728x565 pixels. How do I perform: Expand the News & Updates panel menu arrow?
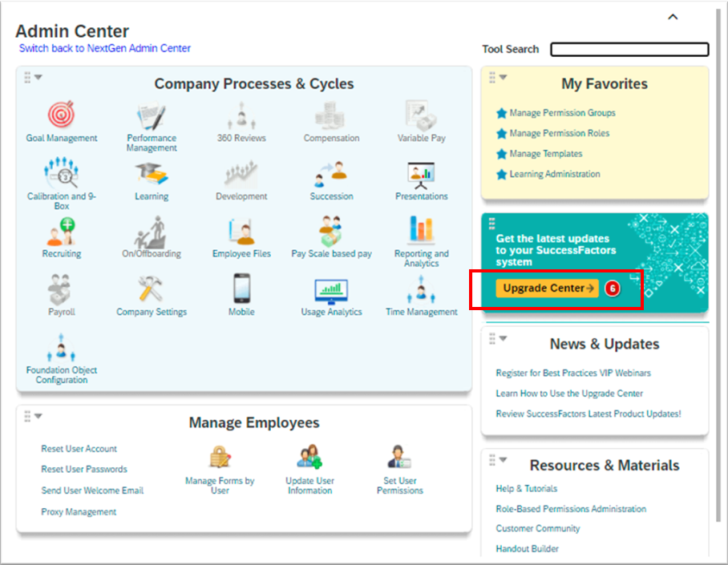click(x=504, y=338)
